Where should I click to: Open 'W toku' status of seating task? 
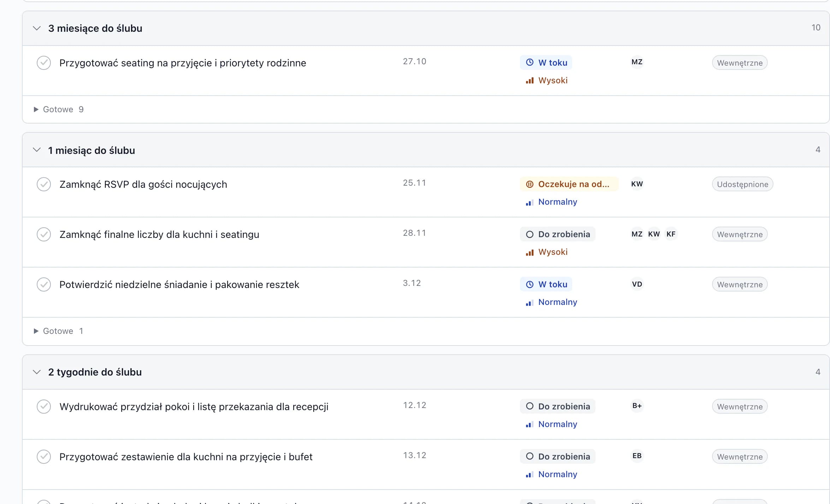[546, 62]
